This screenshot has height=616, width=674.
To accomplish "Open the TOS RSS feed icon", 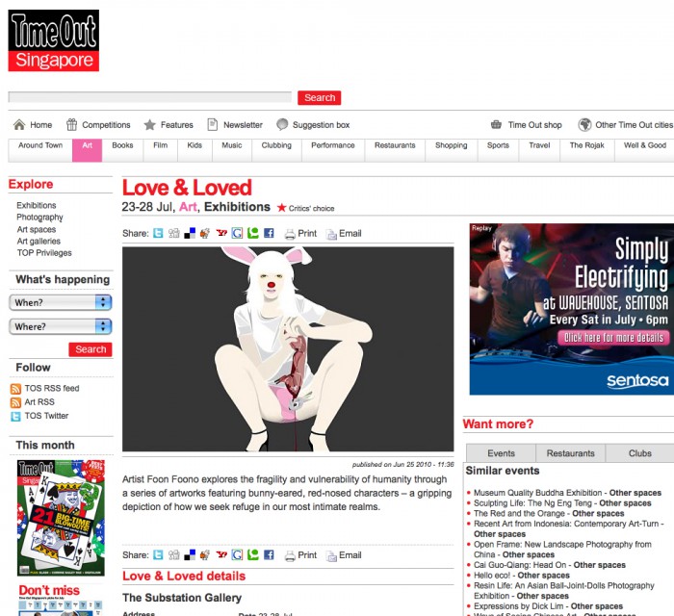I will coord(15,389).
